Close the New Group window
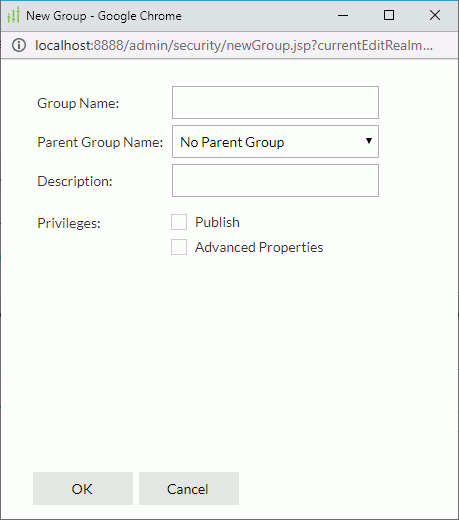The height and width of the screenshot is (520, 459). pyautogui.click(x=435, y=15)
